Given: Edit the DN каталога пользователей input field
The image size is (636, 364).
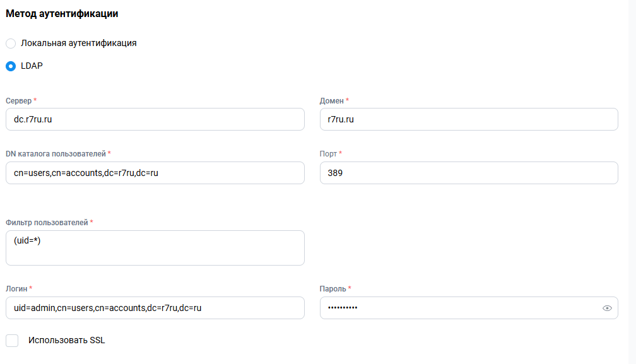Looking at the screenshot, I should [x=155, y=173].
